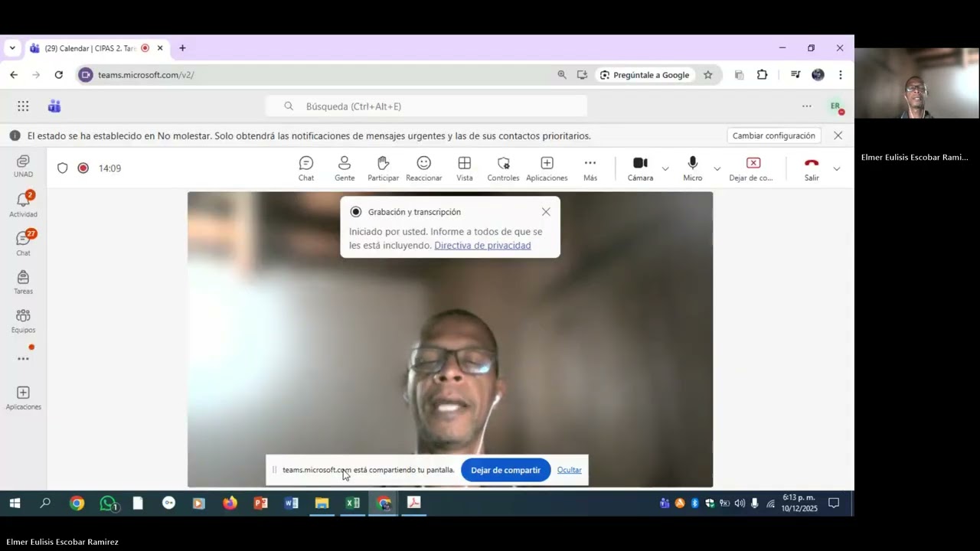
Task: Click the Ocultar link in sharing bar
Action: (x=569, y=470)
